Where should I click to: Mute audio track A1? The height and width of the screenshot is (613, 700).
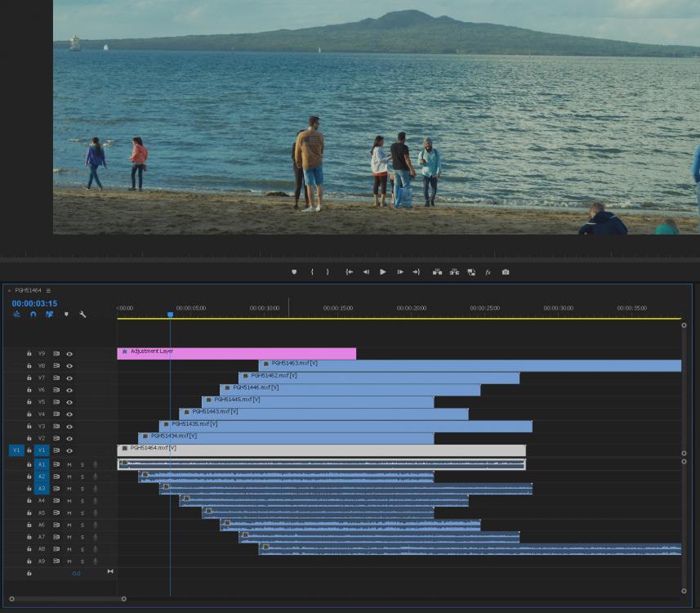pos(69,464)
